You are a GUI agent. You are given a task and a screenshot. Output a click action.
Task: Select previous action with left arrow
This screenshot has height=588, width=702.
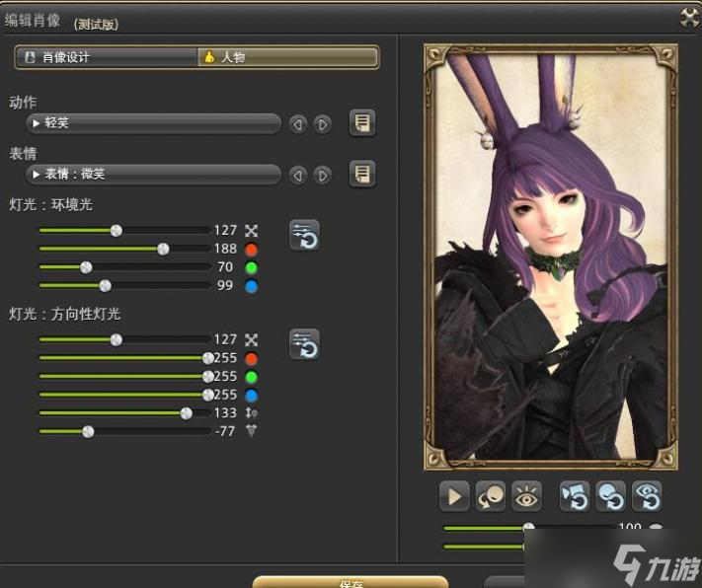[298, 124]
